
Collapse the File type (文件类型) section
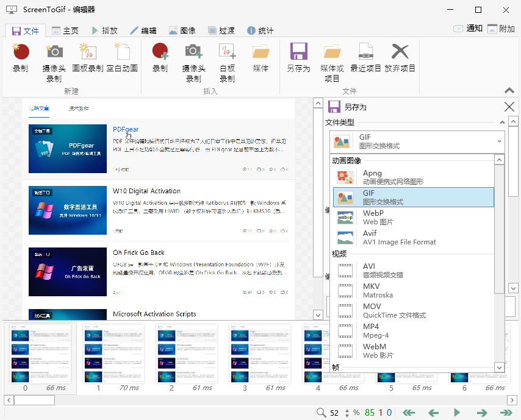point(502,123)
